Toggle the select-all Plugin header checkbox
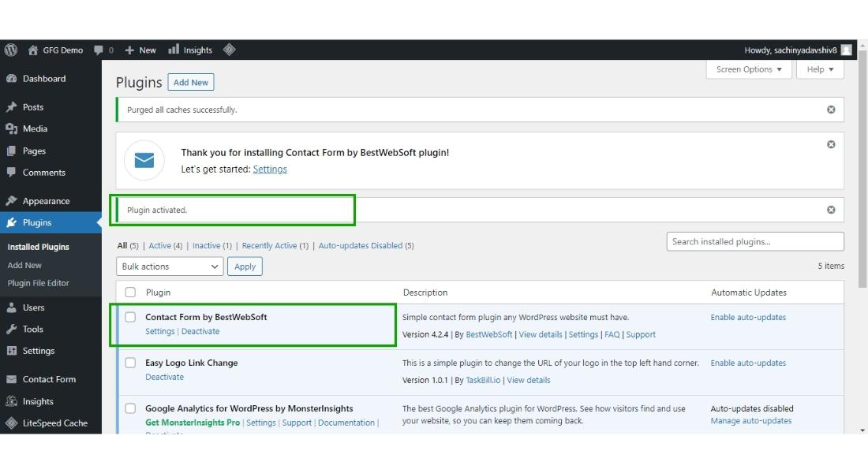Viewport: 868px width, 473px height. 131,292
